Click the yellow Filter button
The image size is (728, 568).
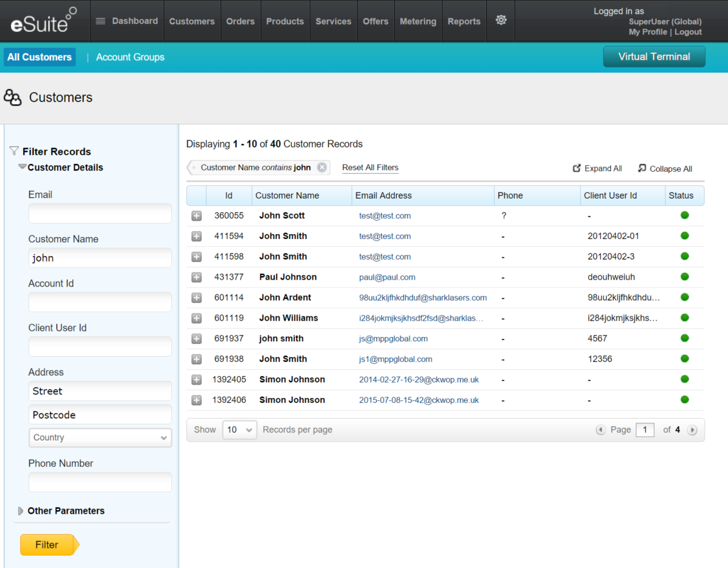[48, 545]
